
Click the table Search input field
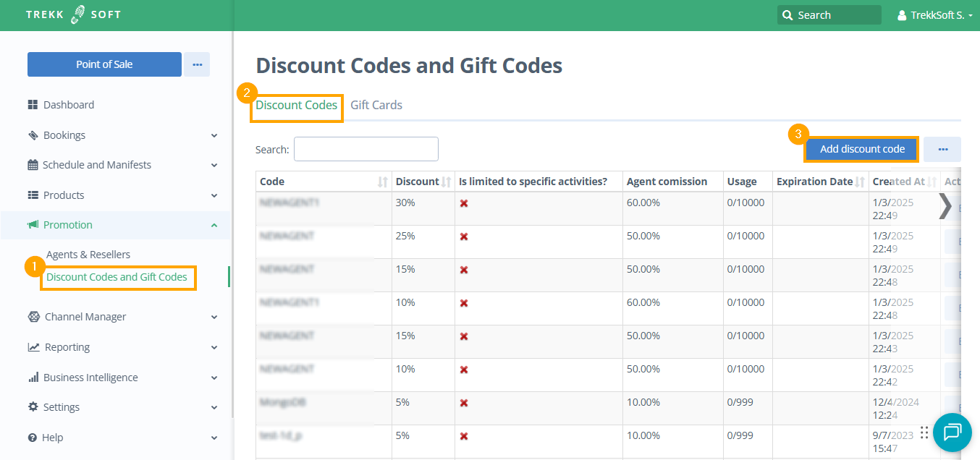click(366, 149)
